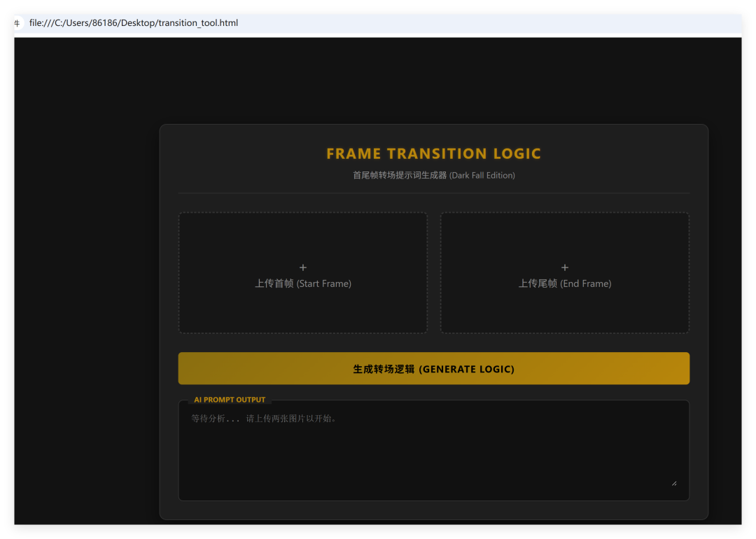Click the 上传首帧 (Start Frame) label
This screenshot has width=756, height=539.
pos(303,283)
